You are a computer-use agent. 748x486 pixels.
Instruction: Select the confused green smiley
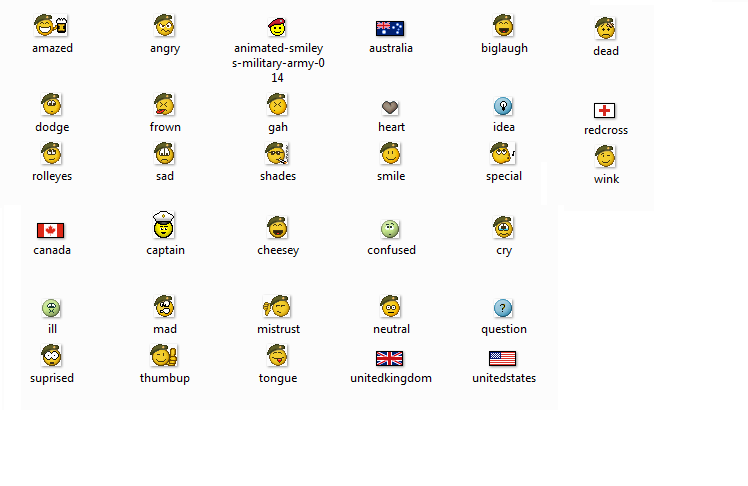tap(390, 229)
